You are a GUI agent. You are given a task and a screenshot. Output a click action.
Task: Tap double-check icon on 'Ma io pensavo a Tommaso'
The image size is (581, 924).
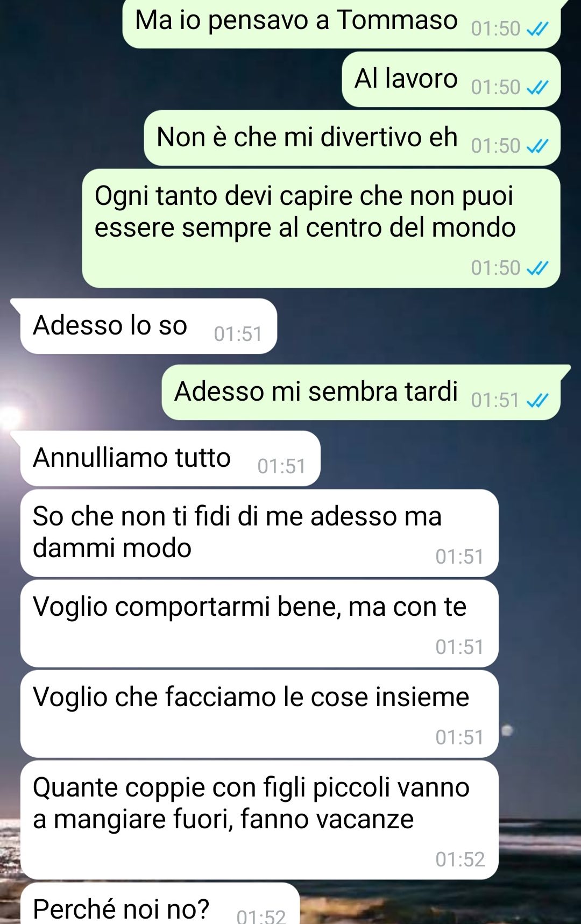click(x=537, y=29)
